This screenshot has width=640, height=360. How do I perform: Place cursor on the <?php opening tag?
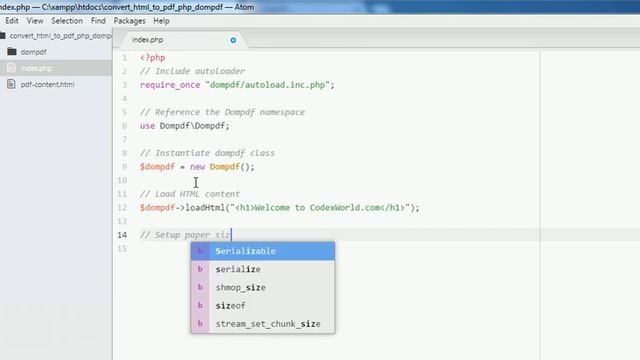(152, 58)
